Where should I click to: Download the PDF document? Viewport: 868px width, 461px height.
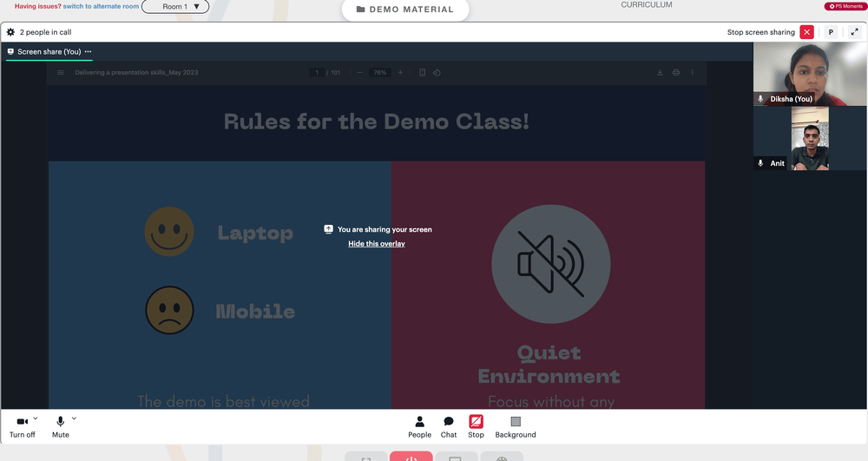point(660,73)
